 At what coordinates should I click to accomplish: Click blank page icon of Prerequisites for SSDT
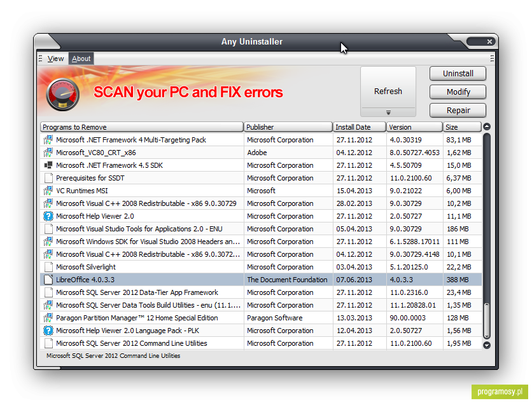(x=48, y=178)
